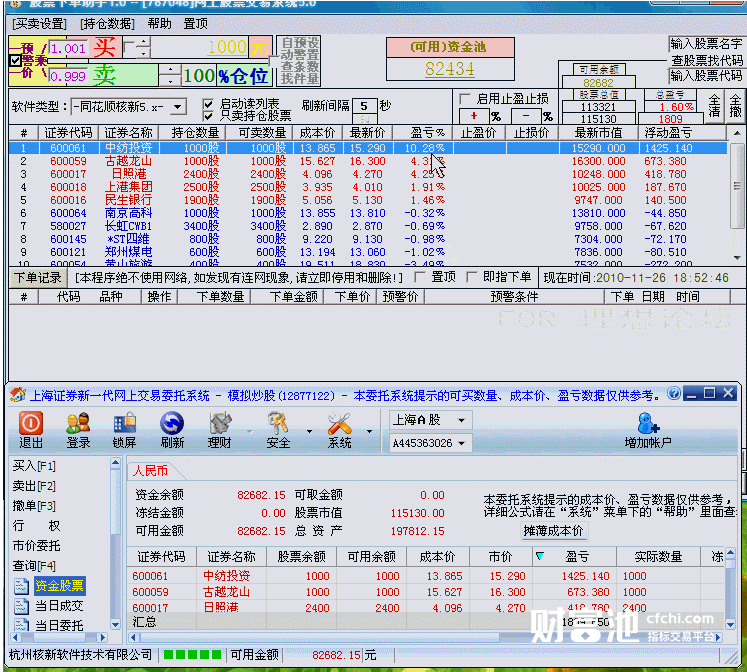Viewport: 747px width, 672px height.
Task: Click the 摊薄成本价 button
Action: pos(553,531)
